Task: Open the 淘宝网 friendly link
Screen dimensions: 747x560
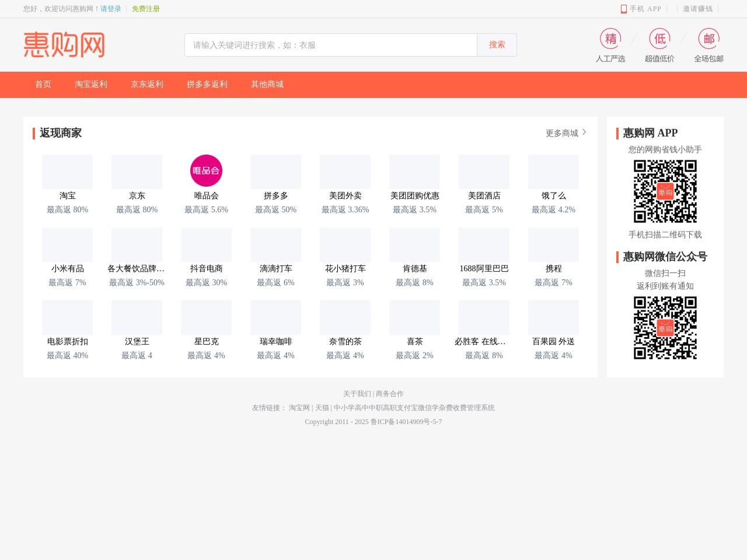Action: (x=299, y=408)
